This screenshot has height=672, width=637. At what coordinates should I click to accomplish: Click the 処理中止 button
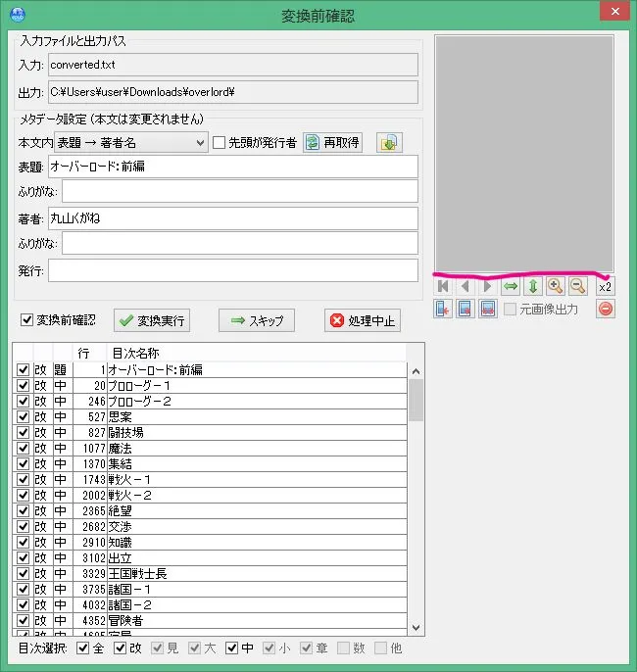[x=363, y=320]
